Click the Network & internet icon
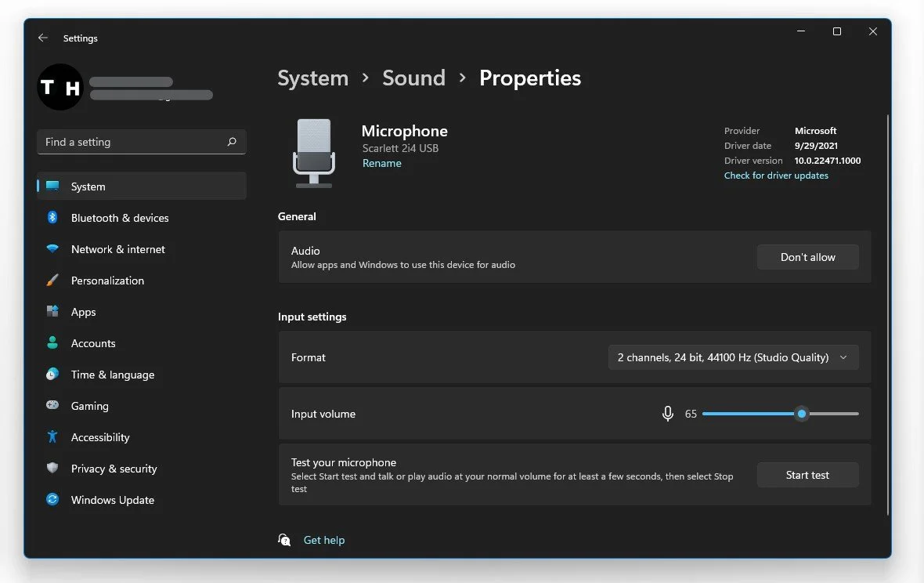 52,249
